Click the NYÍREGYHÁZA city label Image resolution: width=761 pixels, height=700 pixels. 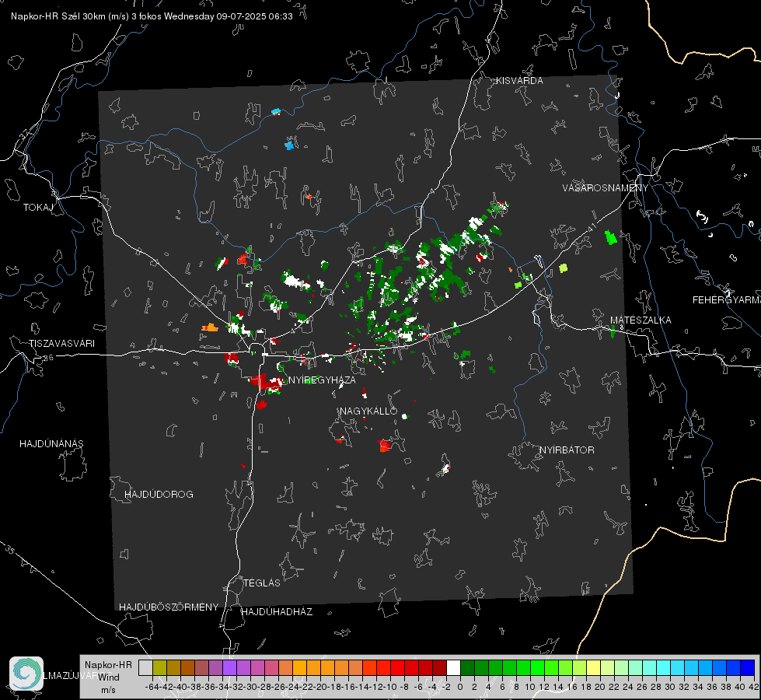tap(322, 380)
